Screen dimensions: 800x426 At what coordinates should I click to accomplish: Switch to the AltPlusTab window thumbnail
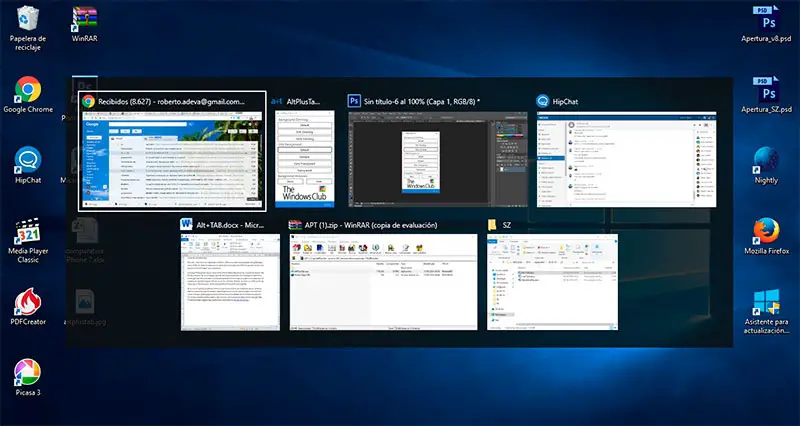pos(305,159)
